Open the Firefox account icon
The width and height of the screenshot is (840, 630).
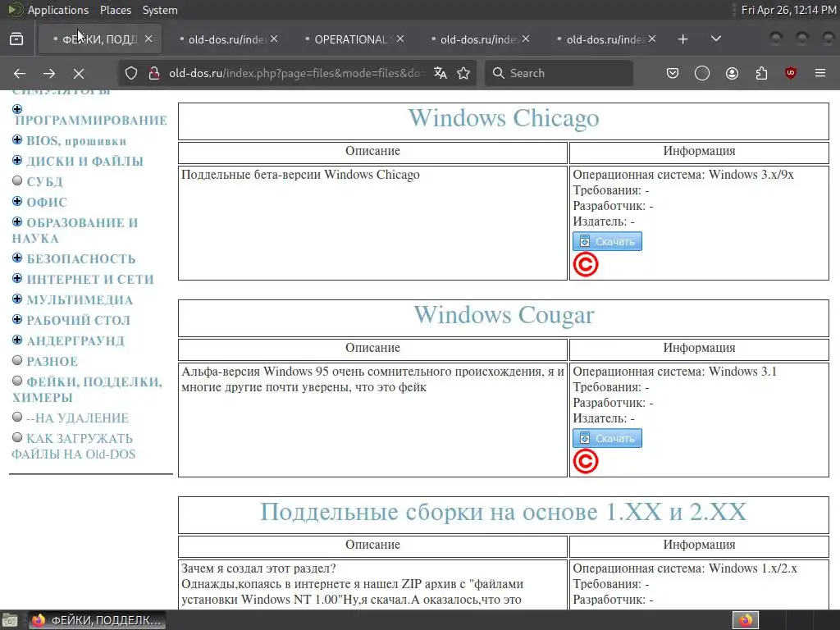click(x=732, y=73)
